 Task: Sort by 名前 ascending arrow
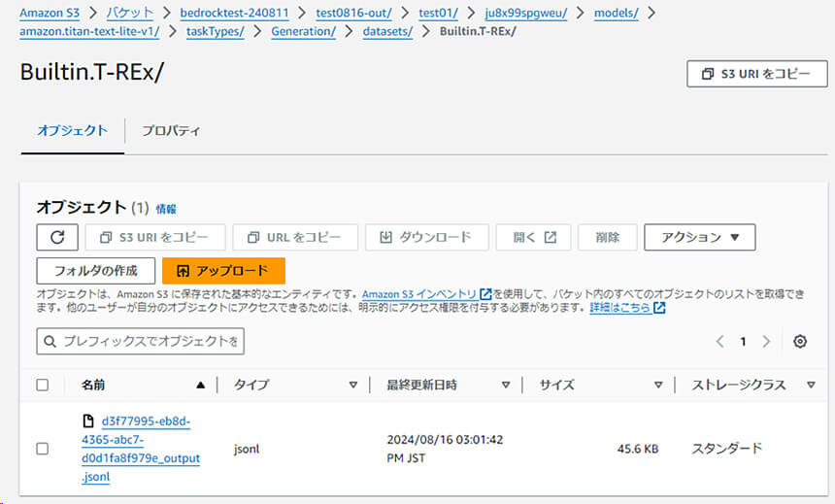pos(200,386)
